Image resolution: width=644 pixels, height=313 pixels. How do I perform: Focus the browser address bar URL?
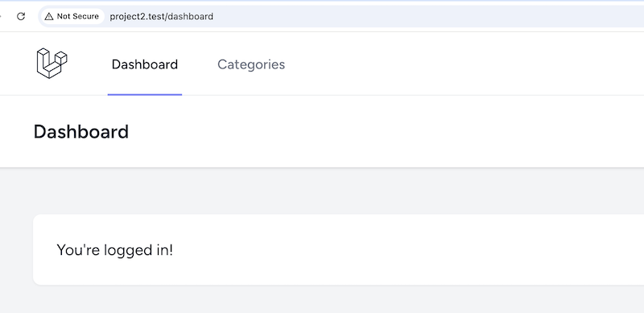[x=162, y=16]
